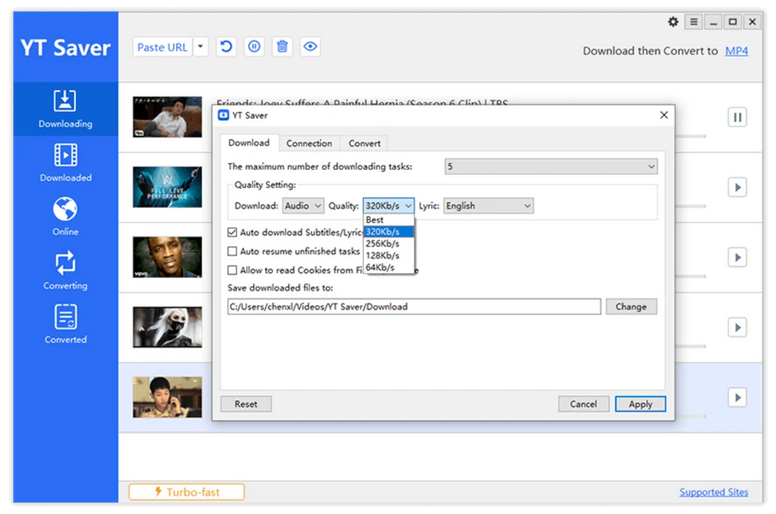The height and width of the screenshot is (514, 776).
Task: Pause the Friends video download
Action: click(737, 117)
